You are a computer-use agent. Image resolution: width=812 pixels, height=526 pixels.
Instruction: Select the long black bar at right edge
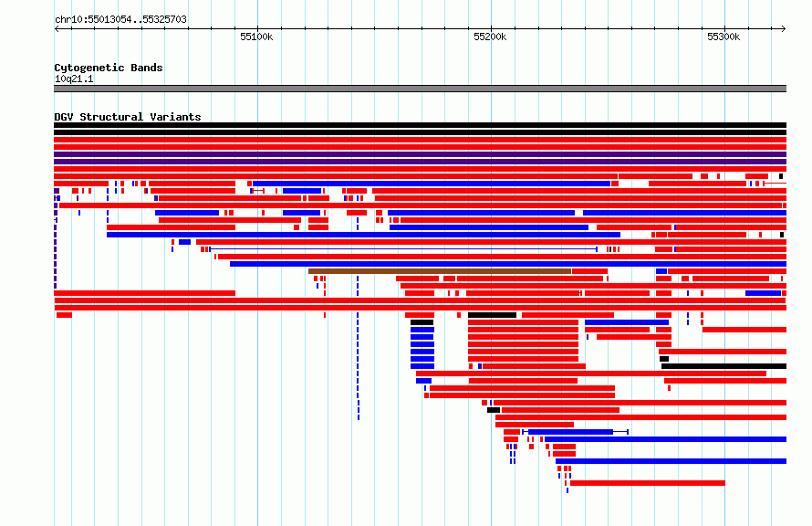[x=724, y=366]
